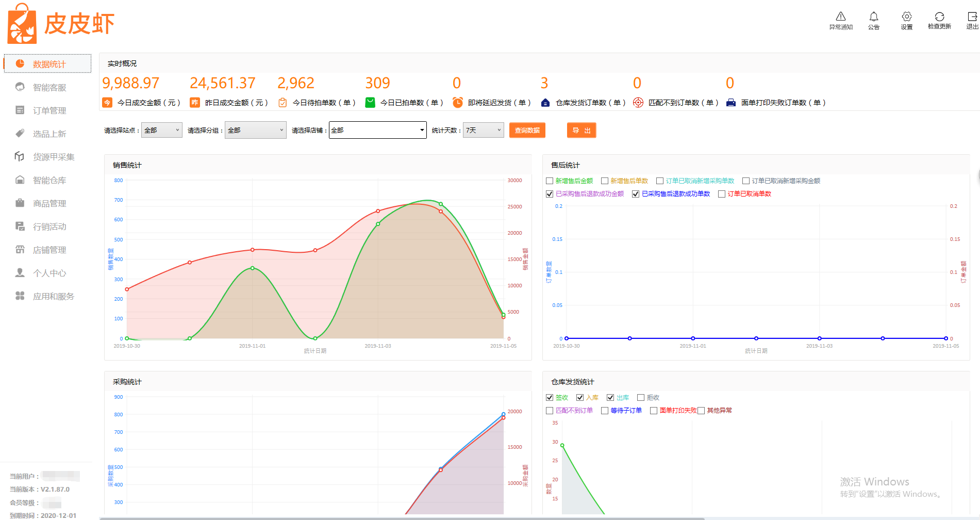The image size is (980, 520).
Task: Uncheck 已采购售后退款成功金额
Action: point(550,193)
